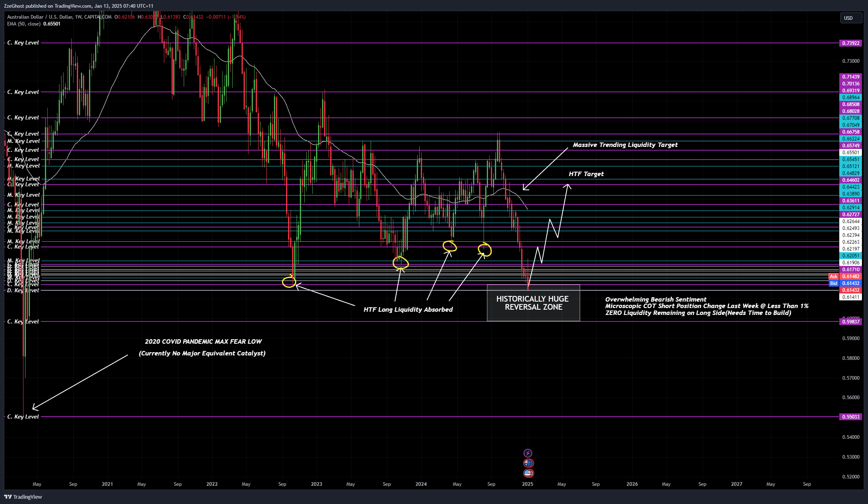Click the 0.61411 price label

pos(851,297)
